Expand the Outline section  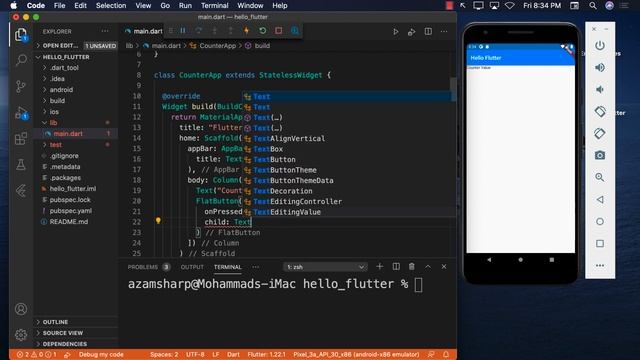(76, 322)
